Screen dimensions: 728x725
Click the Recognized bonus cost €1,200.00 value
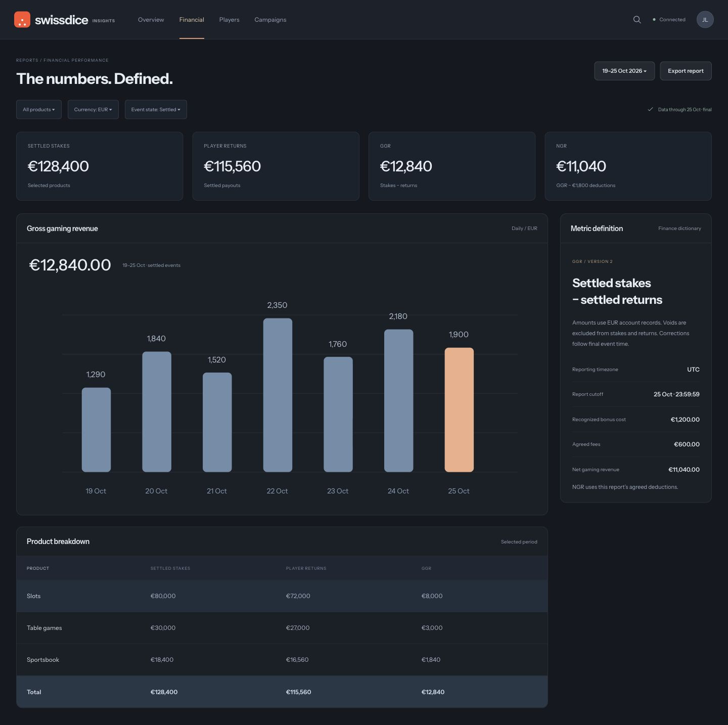pos(685,420)
